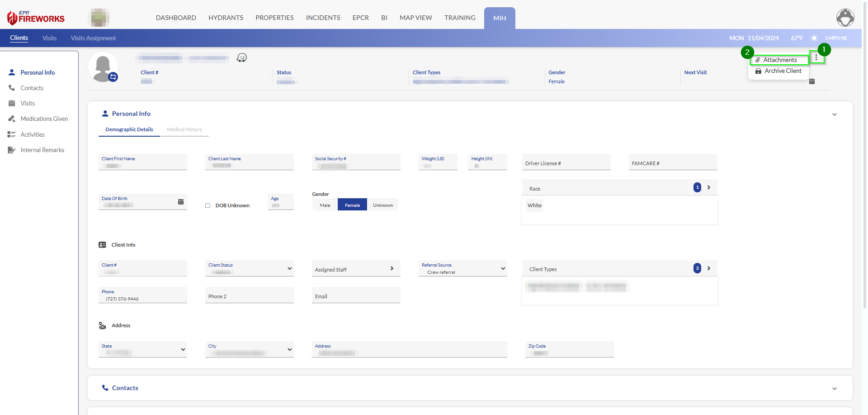Screen dimensions: 868x415
Task: Collapse the Personal Info section chevron
Action: click(835, 114)
